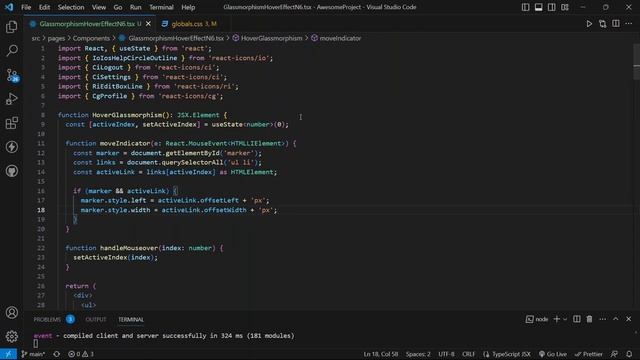Open the Run menu
The width and height of the screenshot is (640, 360).
click(136, 7)
